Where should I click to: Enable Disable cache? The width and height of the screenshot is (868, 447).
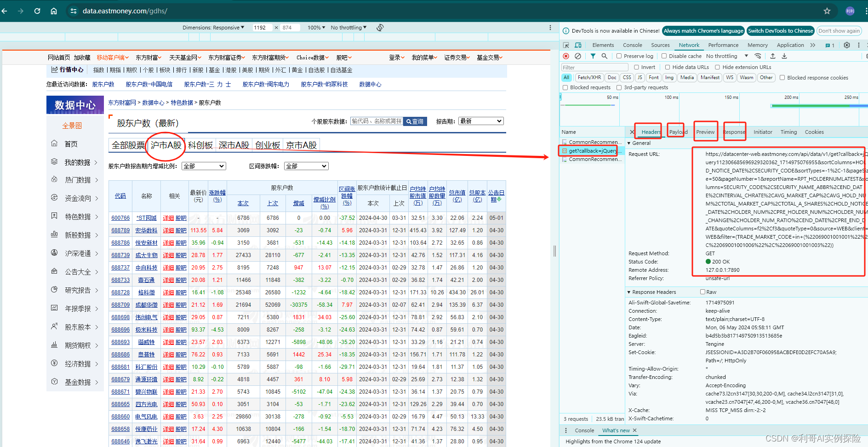click(x=664, y=56)
